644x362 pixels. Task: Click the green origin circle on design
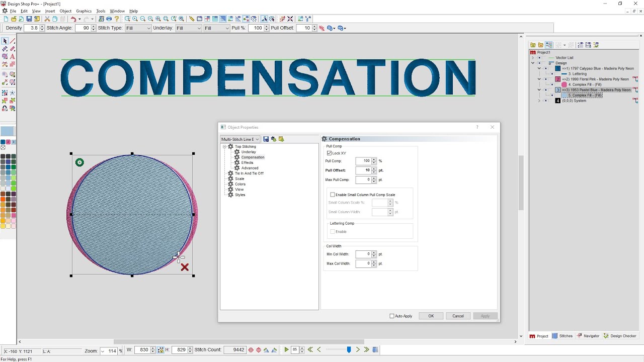(x=79, y=162)
